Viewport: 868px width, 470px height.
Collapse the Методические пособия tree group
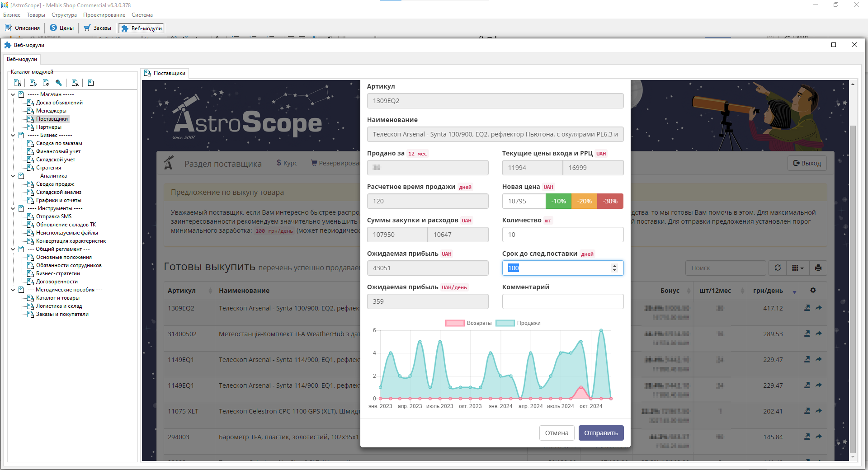coord(13,290)
